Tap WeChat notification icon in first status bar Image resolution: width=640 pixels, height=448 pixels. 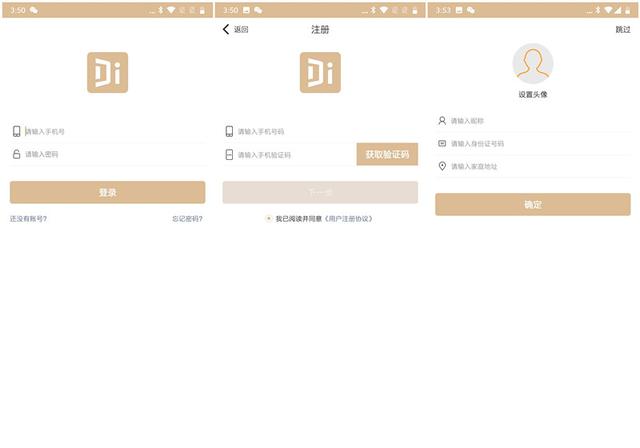pyautogui.click(x=34, y=10)
